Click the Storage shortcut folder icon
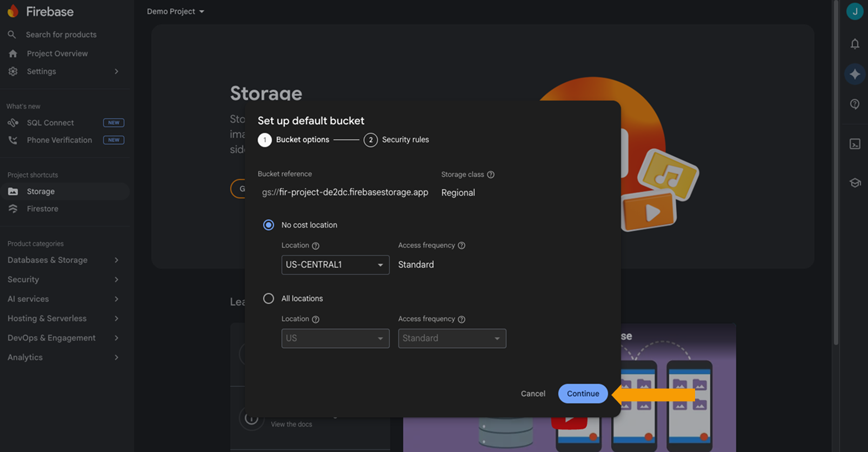868x452 pixels. tap(13, 191)
